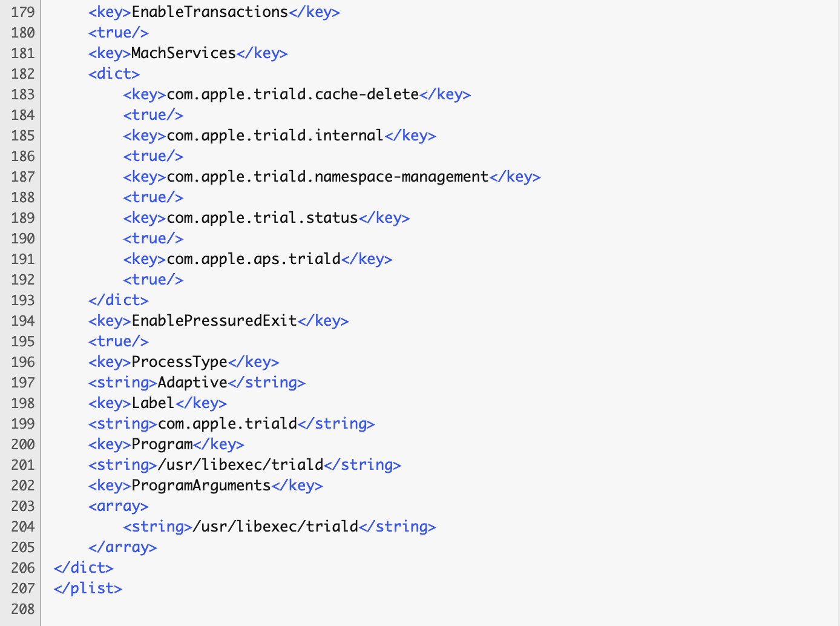
Task: Place cursor in com.apple.triald.cache-delete
Action: (x=293, y=94)
